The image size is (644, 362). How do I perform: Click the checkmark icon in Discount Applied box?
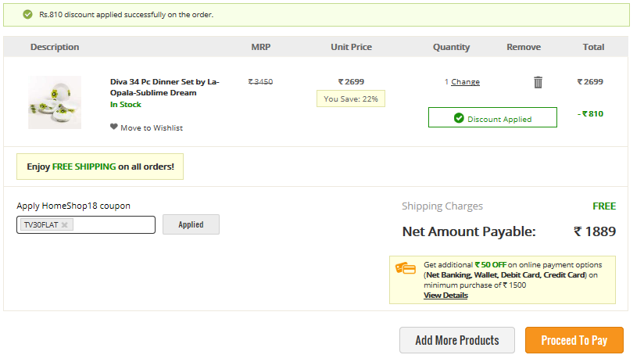tap(459, 118)
